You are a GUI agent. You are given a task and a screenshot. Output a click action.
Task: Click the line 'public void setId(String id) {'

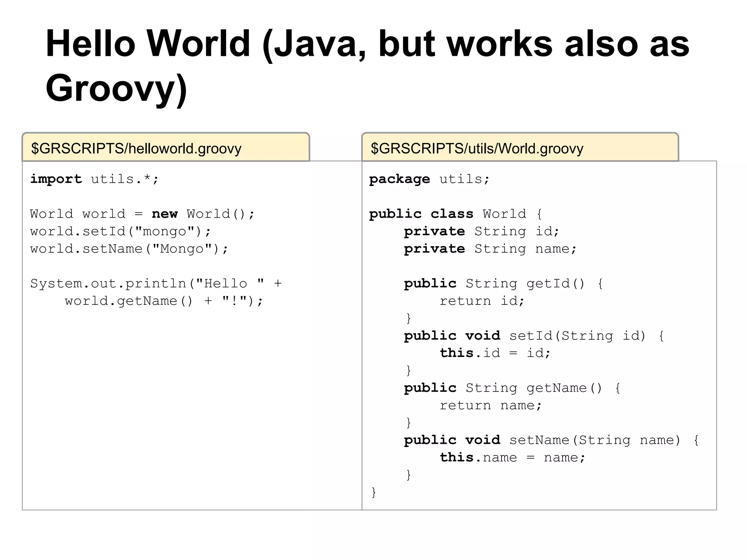534,335
